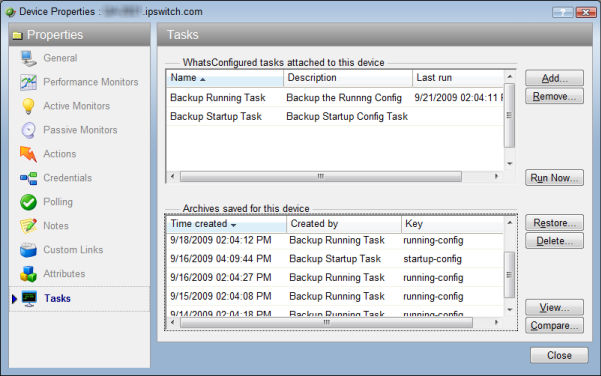Click the Close button at bottom
The image size is (601, 376).
(x=559, y=355)
